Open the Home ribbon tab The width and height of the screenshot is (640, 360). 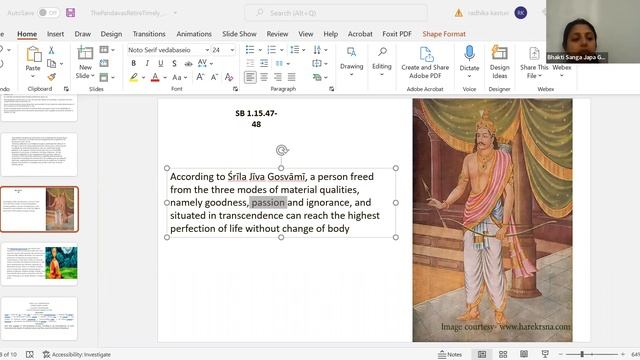tap(27, 34)
